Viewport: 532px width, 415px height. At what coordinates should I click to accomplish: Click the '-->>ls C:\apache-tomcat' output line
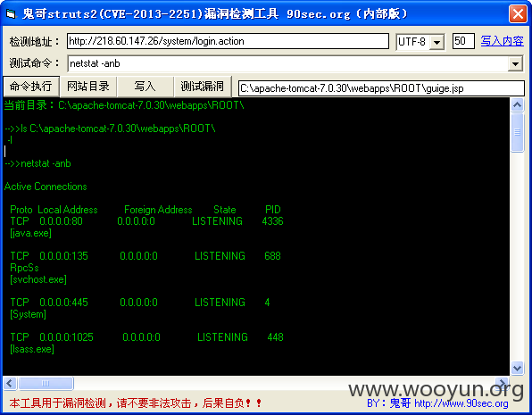110,129
